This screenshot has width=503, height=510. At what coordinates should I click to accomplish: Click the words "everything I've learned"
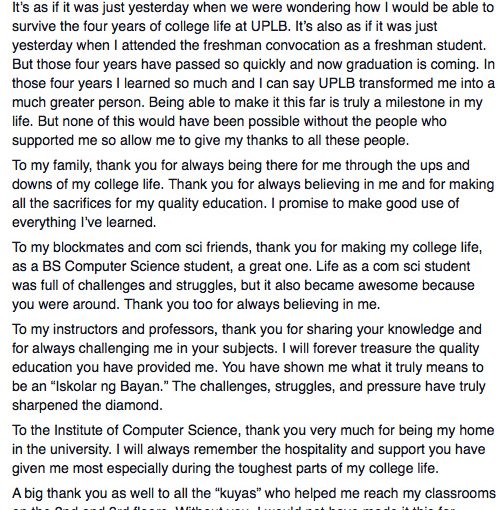pyautogui.click(x=83, y=222)
